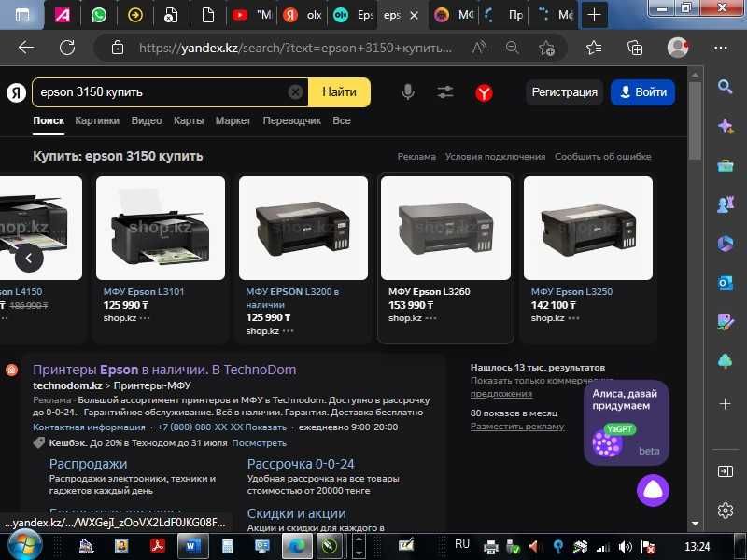The image size is (747, 560).
Task: Add this page to favorites star-plus icon
Action: pos(546,48)
